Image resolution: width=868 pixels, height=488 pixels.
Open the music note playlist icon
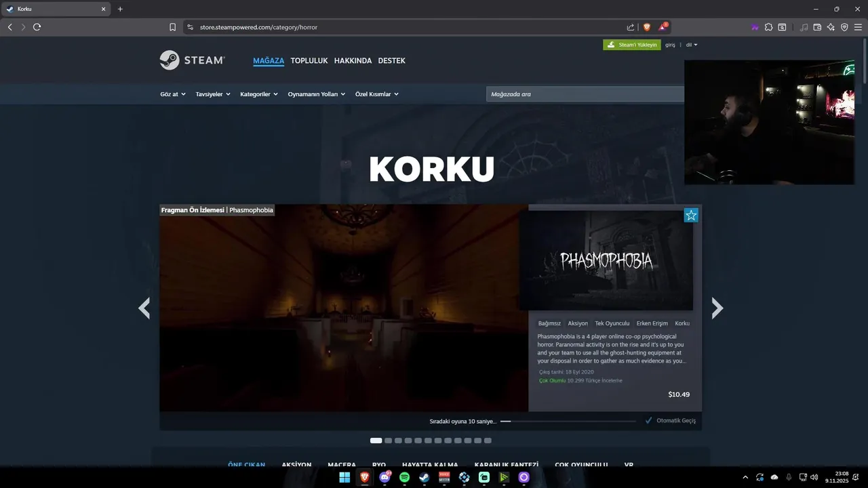(x=804, y=27)
